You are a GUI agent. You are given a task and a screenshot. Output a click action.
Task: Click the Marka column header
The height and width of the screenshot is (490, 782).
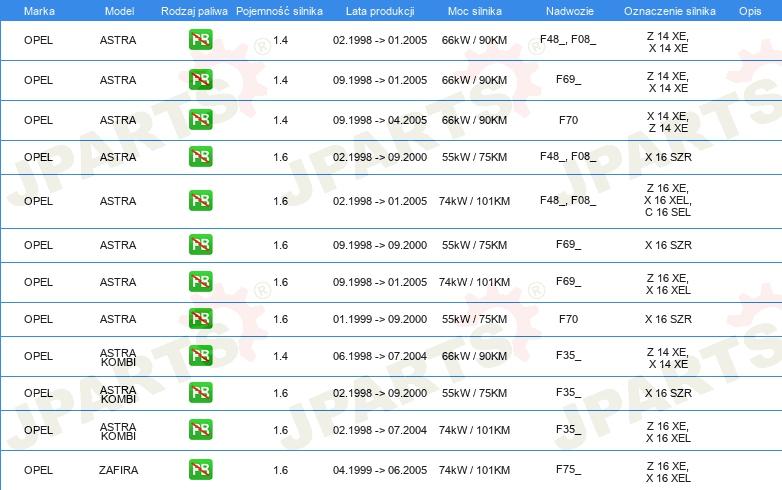point(39,11)
